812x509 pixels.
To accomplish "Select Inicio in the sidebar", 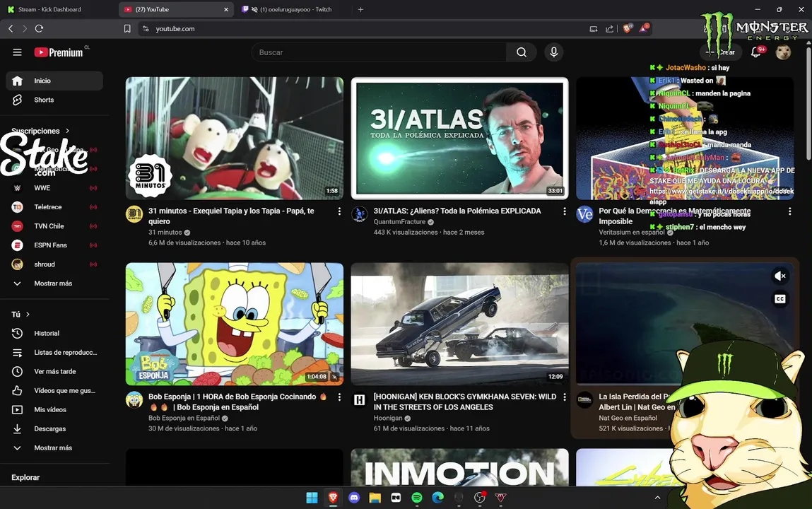I will pos(54,81).
